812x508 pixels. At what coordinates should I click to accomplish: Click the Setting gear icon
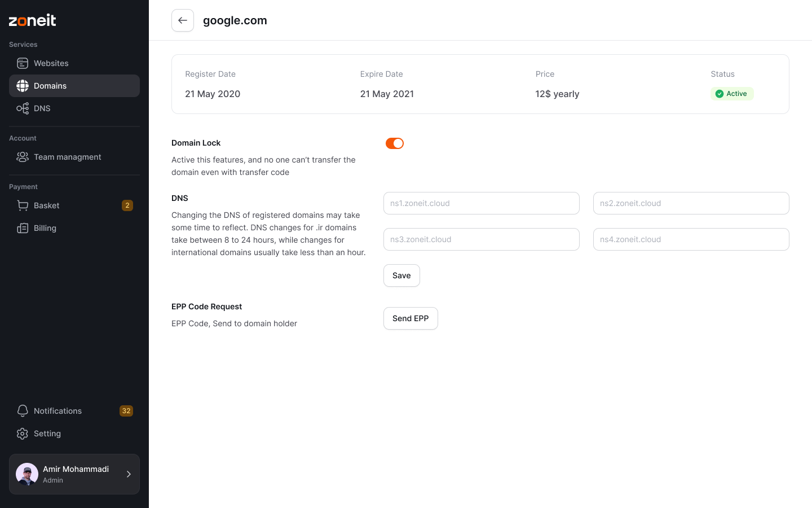[23, 433]
